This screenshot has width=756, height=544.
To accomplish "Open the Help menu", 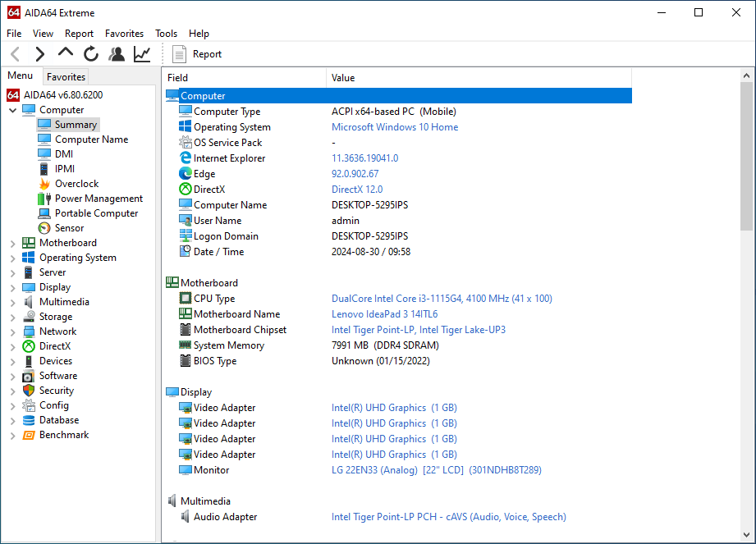I will coord(199,34).
